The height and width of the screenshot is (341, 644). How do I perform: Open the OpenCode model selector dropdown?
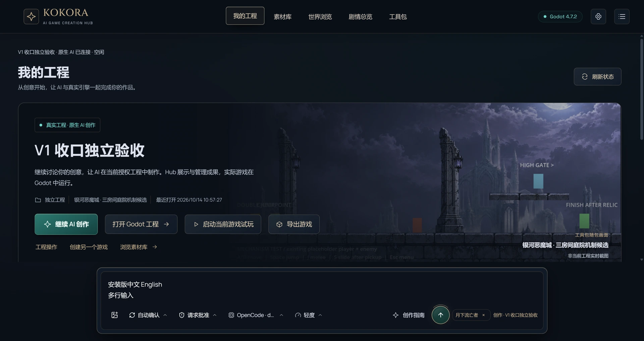[256, 315]
